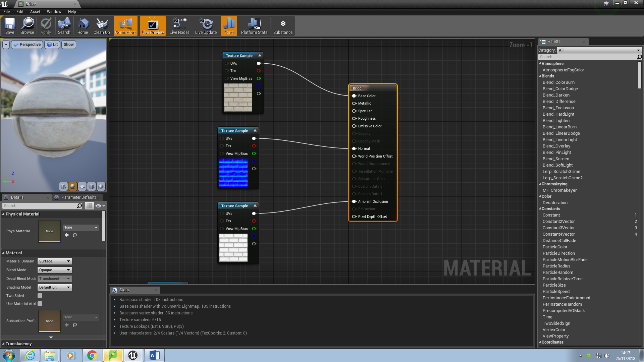Viewport: 644px width, 362px height.
Task: Open the Shading Model dropdown
Action: (x=55, y=287)
